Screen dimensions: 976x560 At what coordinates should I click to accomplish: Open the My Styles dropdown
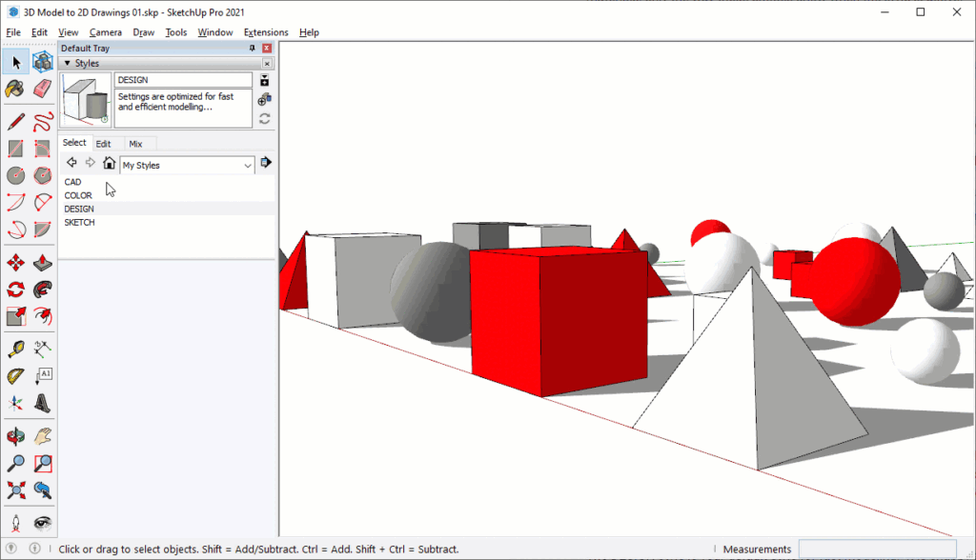(x=186, y=165)
